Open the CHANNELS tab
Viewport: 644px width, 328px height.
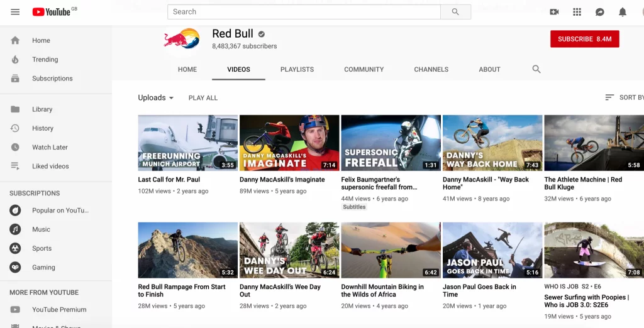[x=431, y=69]
